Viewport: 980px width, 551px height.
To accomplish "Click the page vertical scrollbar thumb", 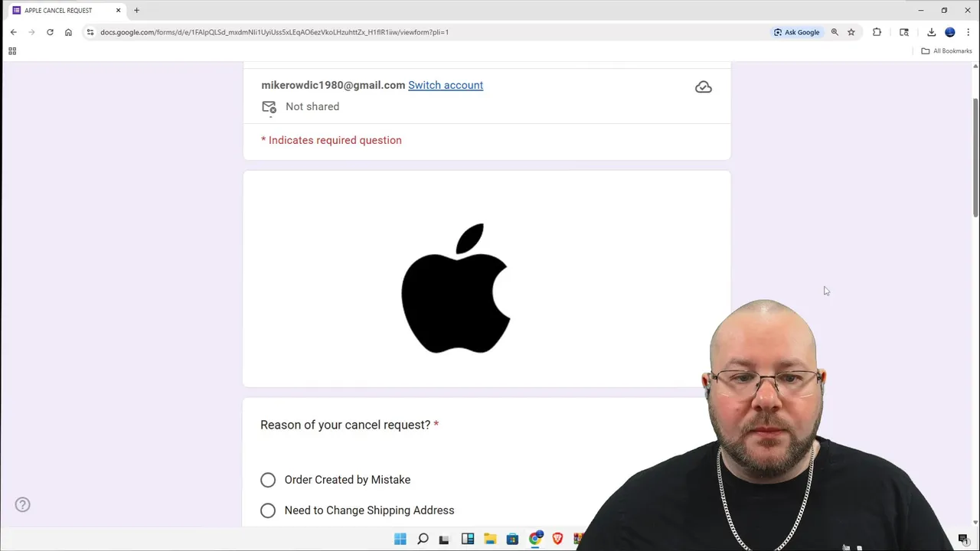I will [975, 157].
